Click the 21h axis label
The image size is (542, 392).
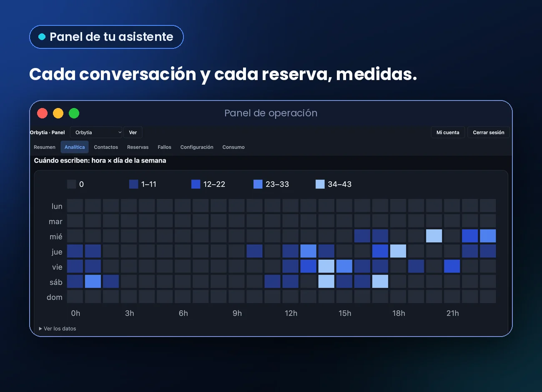point(452,313)
